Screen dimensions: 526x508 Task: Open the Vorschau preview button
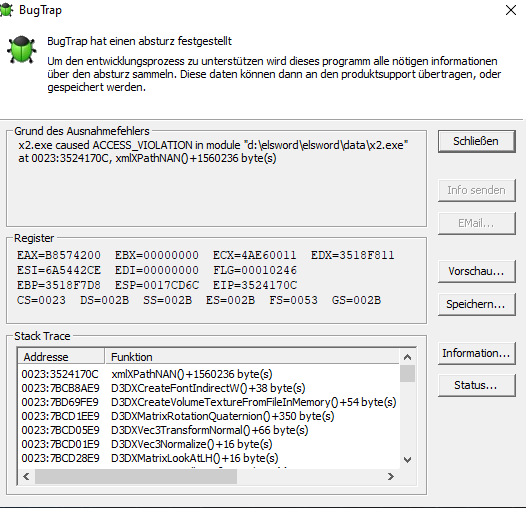(476, 271)
